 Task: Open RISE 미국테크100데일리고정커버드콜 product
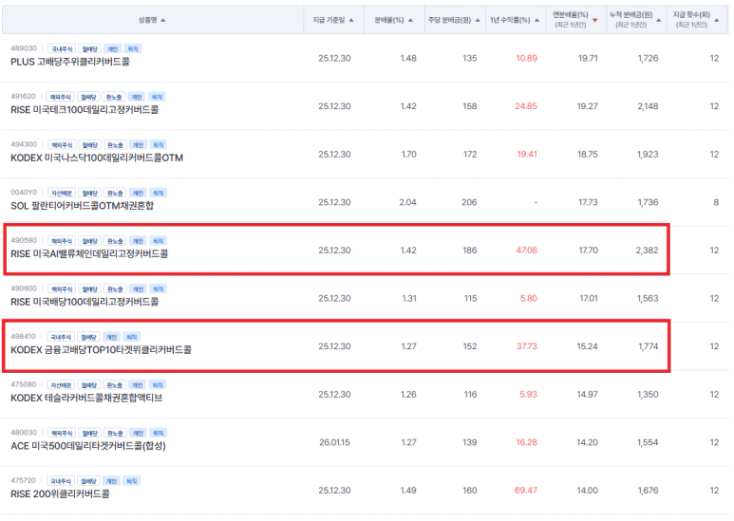(x=85, y=110)
